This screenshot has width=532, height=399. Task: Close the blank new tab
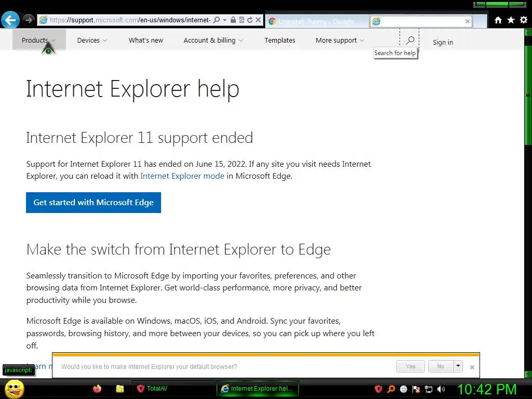click(x=468, y=21)
